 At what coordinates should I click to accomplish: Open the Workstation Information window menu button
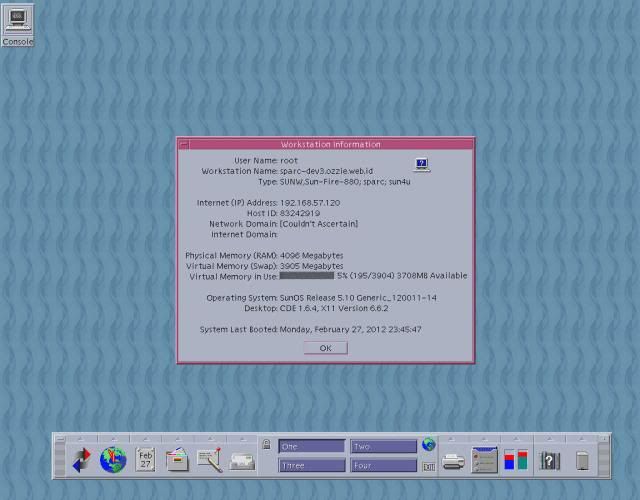coord(184,144)
